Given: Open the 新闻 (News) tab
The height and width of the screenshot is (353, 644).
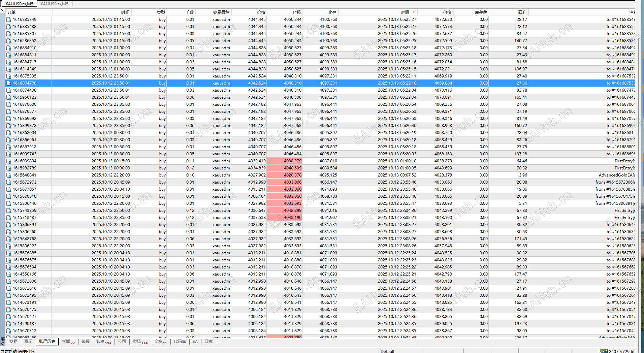Looking at the screenshot, I should coord(68,342).
